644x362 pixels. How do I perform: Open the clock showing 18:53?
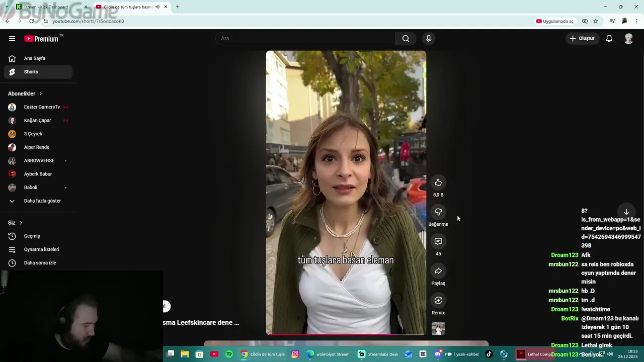click(628, 354)
